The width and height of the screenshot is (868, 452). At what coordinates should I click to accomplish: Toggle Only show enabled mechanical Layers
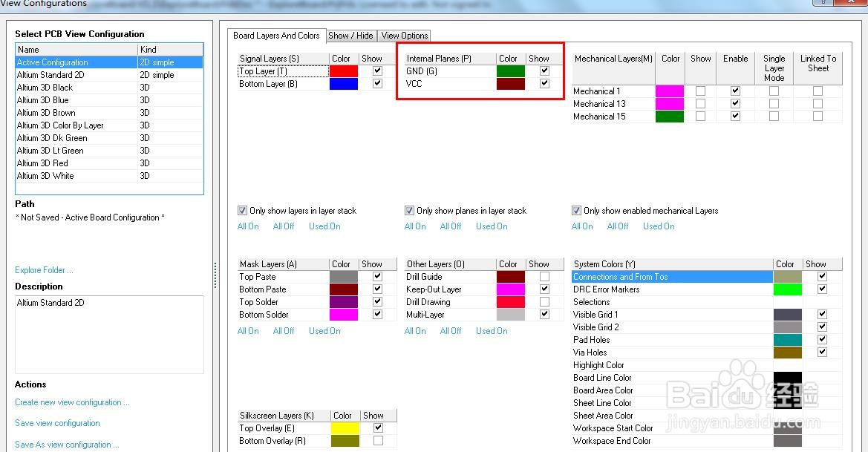576,211
